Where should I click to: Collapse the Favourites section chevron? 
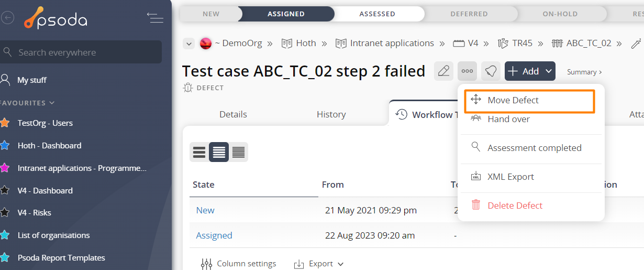[52, 103]
